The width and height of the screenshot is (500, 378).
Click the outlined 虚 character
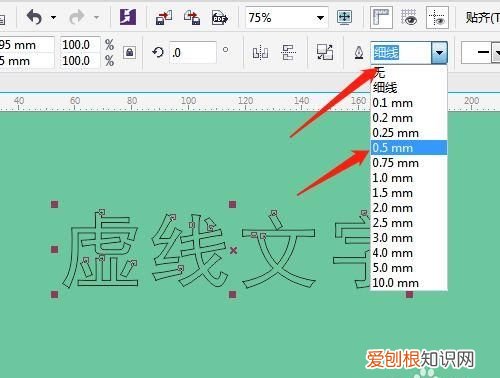100,249
